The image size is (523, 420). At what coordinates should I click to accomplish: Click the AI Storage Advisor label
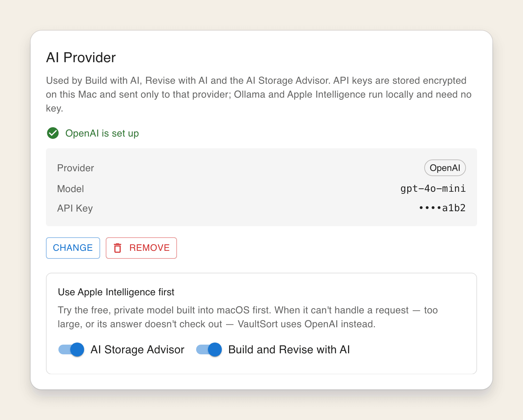click(137, 349)
